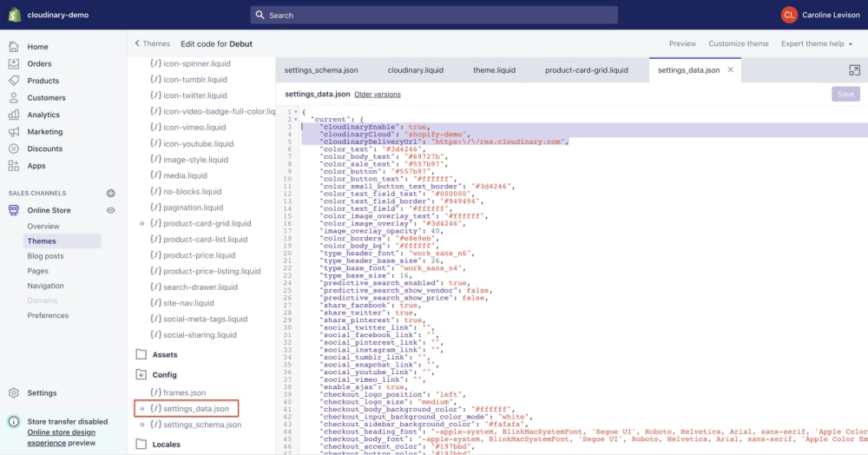This screenshot has height=455, width=868.
Task: Open Overview under Online Store
Action: (x=43, y=227)
